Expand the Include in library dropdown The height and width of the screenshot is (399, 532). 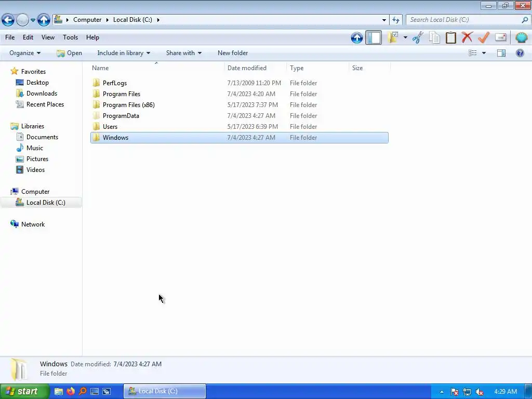124,53
